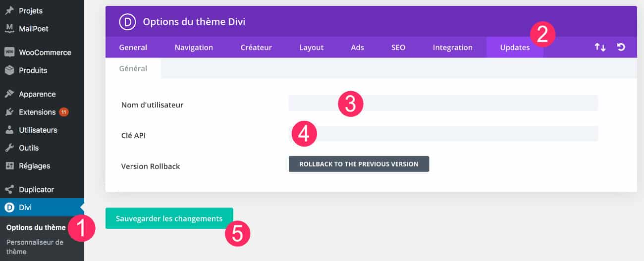Click the Outils wrench icon
This screenshot has height=261, width=644.
point(9,148)
